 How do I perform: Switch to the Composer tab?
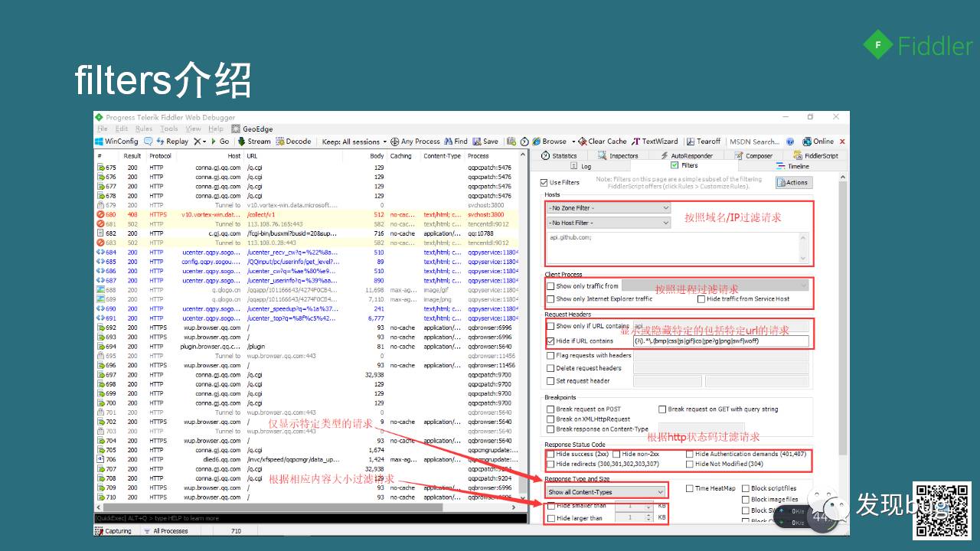click(x=754, y=155)
